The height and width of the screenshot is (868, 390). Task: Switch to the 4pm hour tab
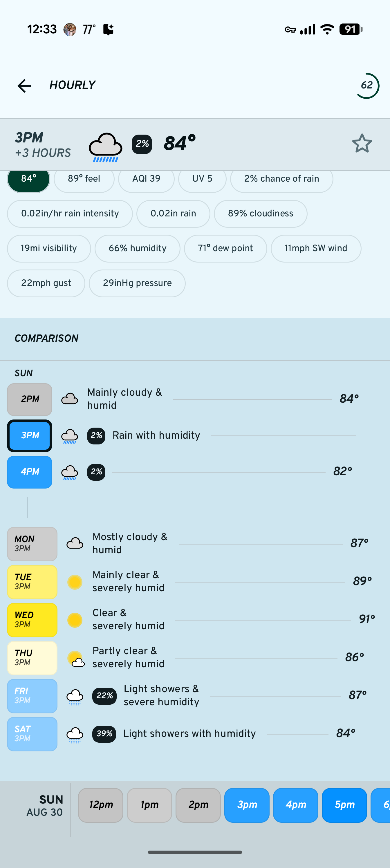coord(296,805)
